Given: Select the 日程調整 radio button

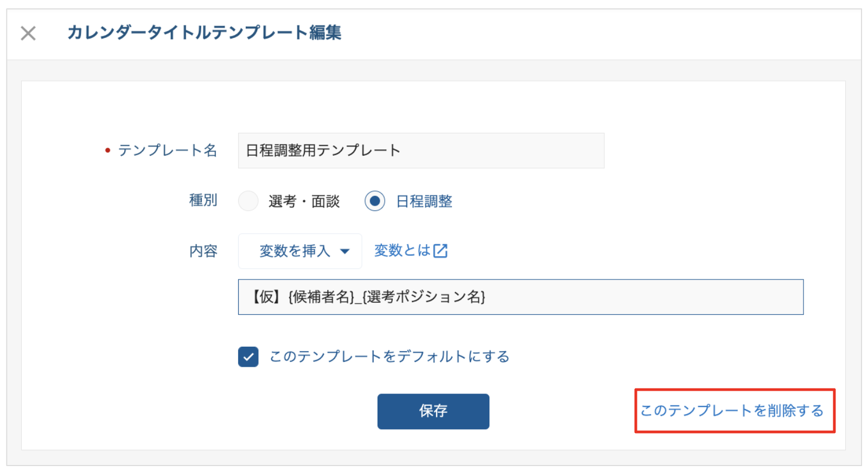Looking at the screenshot, I should tap(375, 201).
